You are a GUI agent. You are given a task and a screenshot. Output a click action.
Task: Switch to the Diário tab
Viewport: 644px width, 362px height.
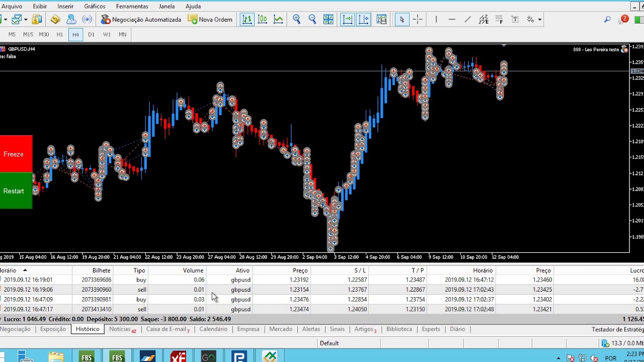(457, 329)
